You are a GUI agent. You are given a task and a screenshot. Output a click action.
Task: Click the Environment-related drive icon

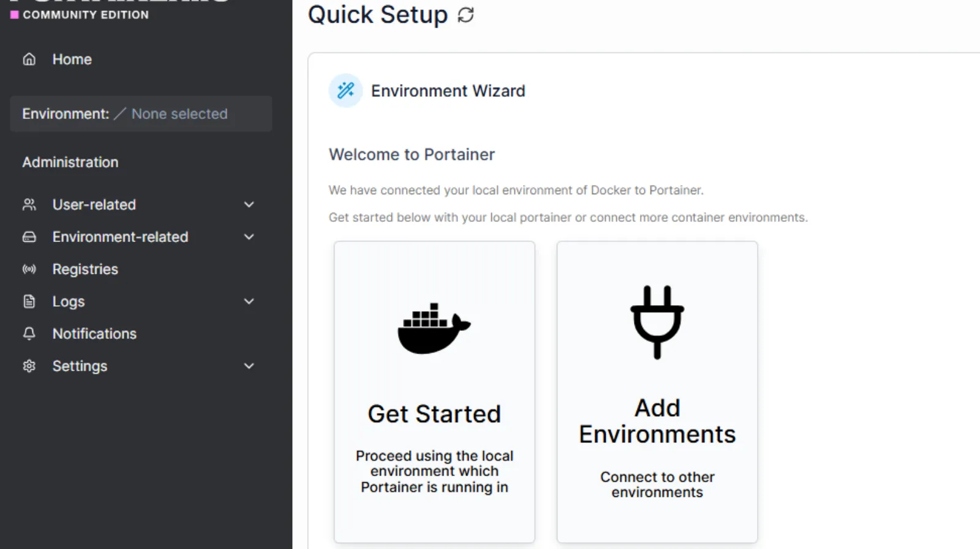click(x=29, y=237)
